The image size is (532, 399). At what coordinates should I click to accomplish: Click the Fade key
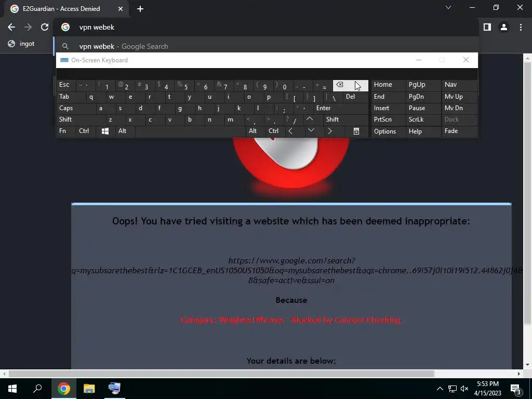click(459, 131)
